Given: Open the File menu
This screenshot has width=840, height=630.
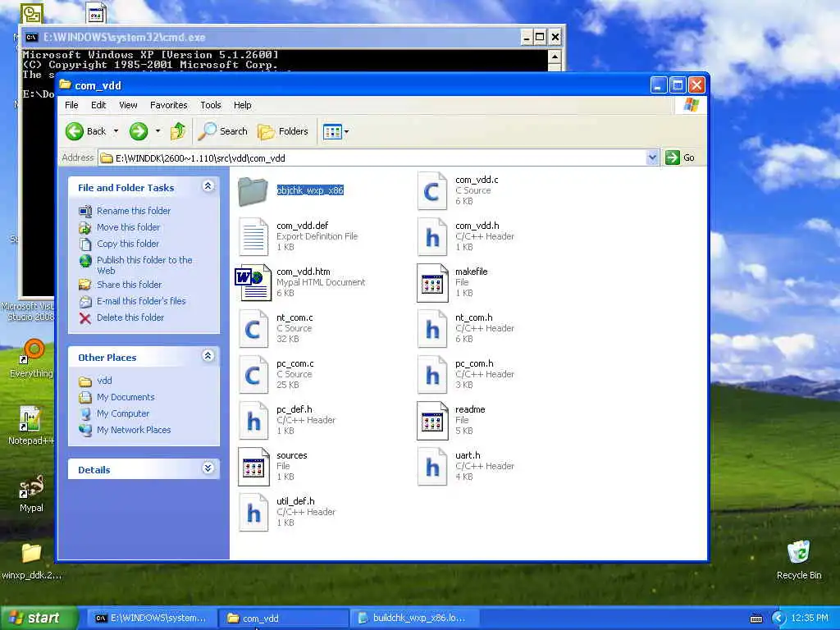Looking at the screenshot, I should tap(71, 105).
